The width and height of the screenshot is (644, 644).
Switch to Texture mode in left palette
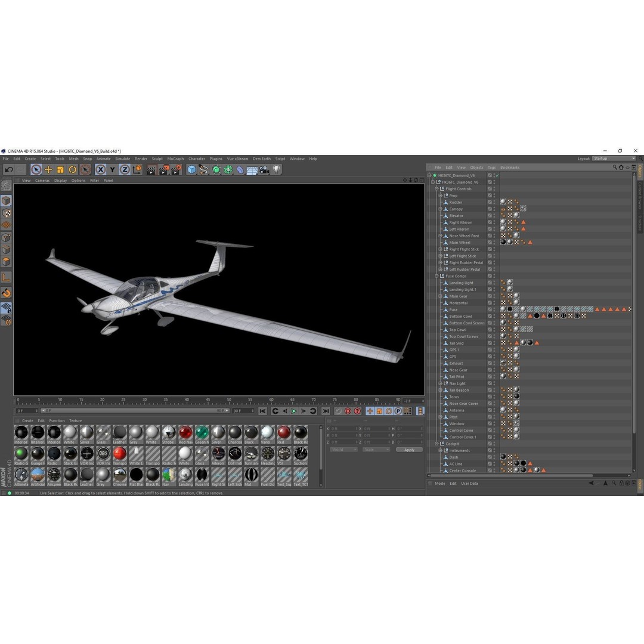pyautogui.click(x=6, y=213)
